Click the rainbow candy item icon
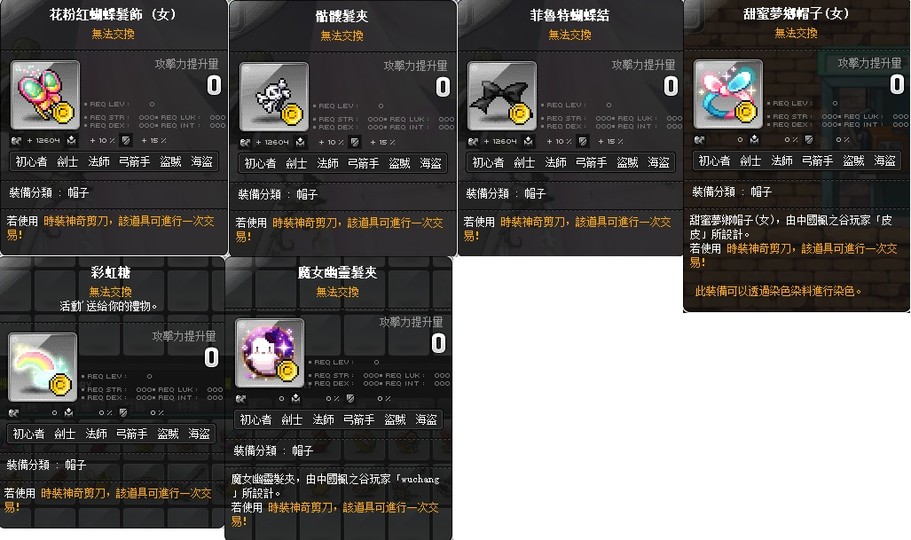This screenshot has height=540, width=911. [42, 367]
